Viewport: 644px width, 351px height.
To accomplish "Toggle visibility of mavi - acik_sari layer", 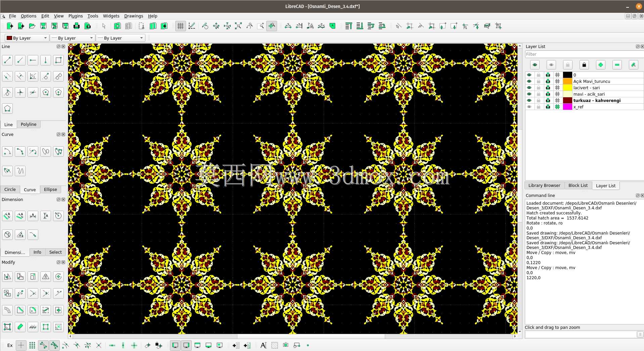I will [x=529, y=94].
